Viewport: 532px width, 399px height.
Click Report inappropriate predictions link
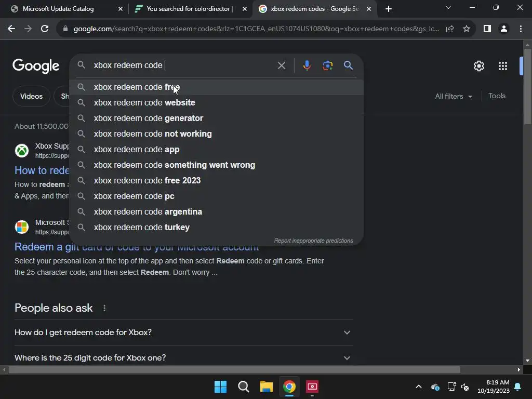(x=313, y=241)
